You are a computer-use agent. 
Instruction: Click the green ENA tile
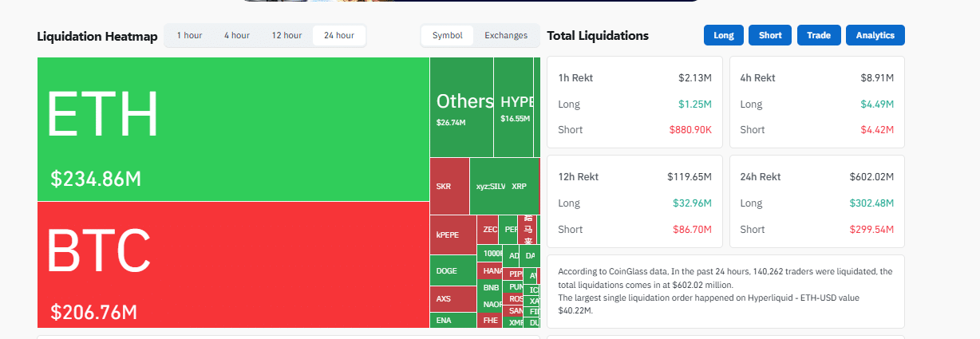pos(452,320)
